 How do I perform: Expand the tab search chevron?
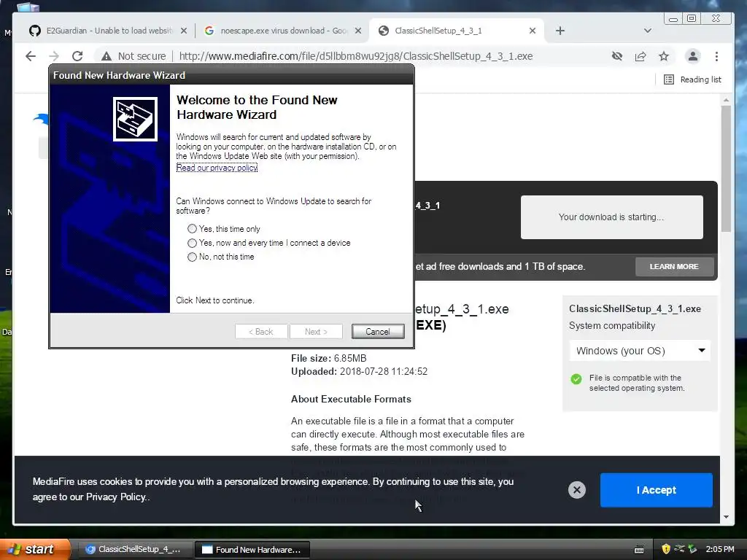(x=648, y=31)
